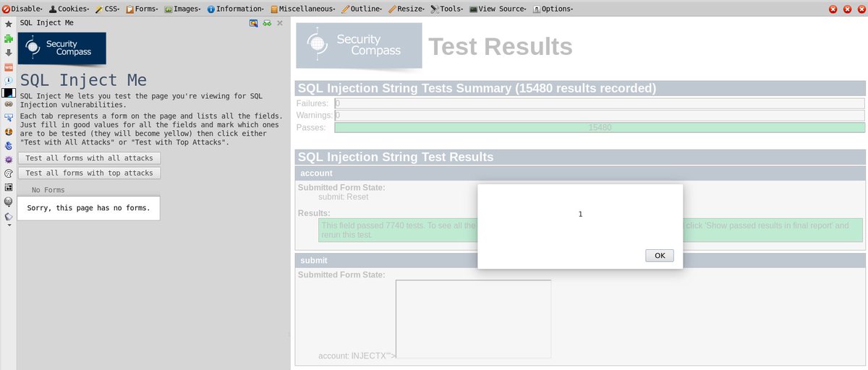
Task: Click the orange face sidebar icon
Action: (x=9, y=132)
